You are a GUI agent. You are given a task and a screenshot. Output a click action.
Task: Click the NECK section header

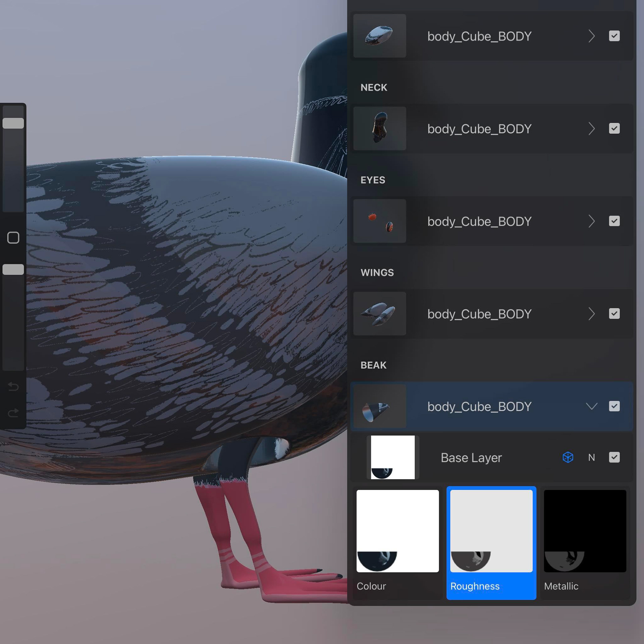tap(374, 88)
